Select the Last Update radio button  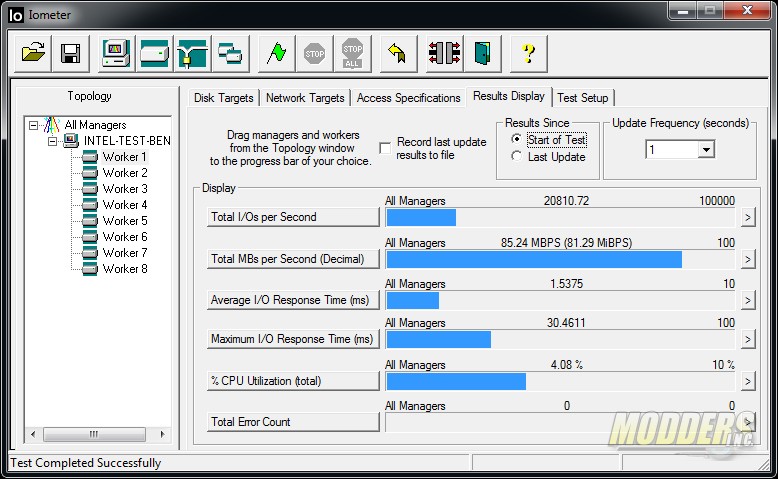click(517, 156)
